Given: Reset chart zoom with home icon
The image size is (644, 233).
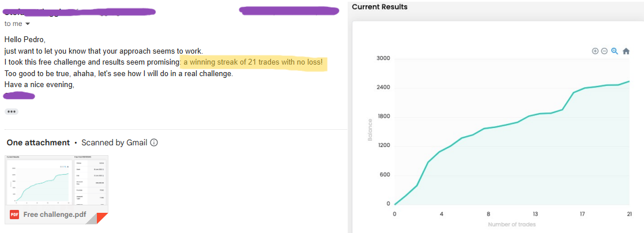Looking at the screenshot, I should click(x=626, y=51).
